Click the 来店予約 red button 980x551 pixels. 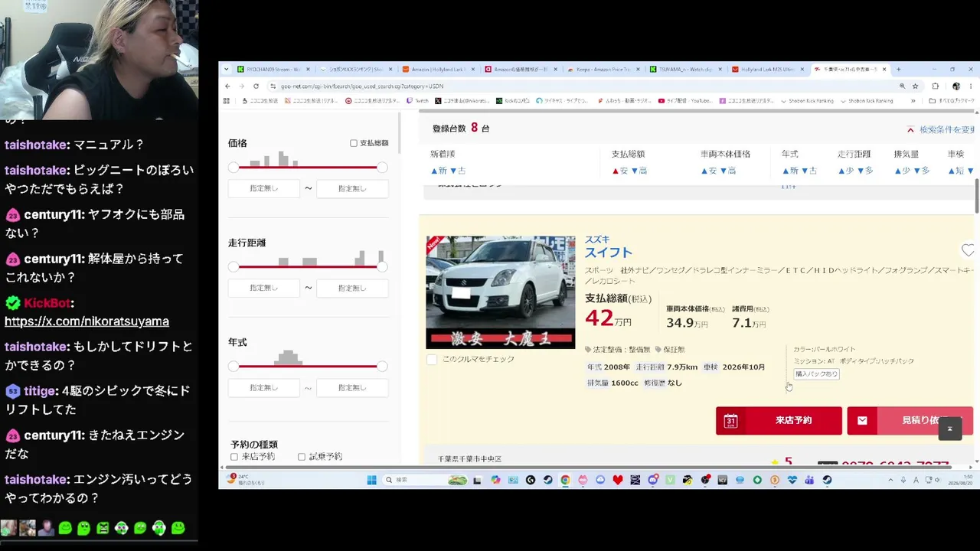click(779, 420)
